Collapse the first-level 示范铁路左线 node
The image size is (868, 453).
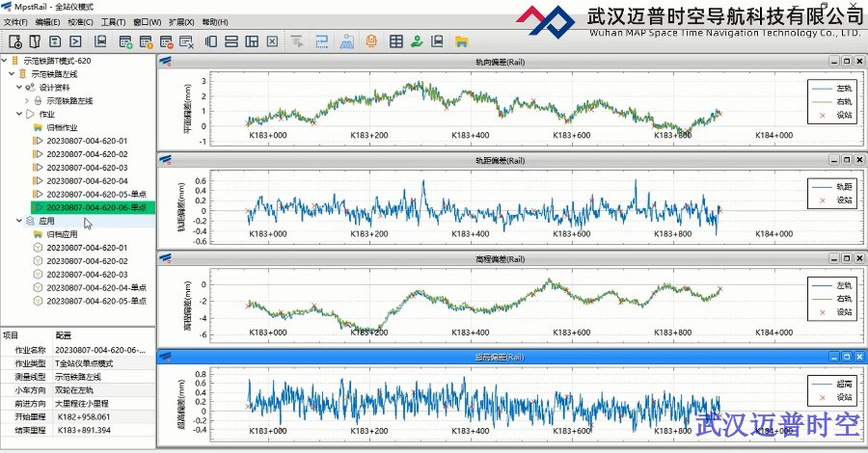coord(12,73)
